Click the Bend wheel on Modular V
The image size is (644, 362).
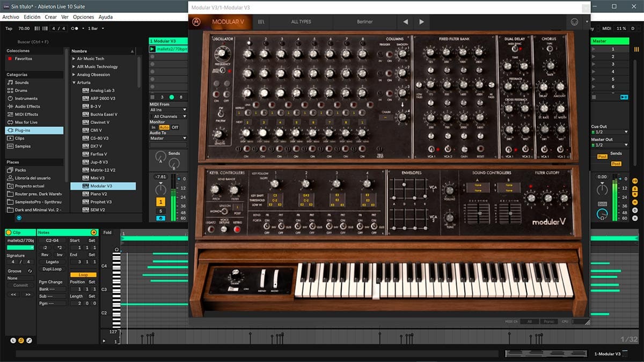pos(263,279)
